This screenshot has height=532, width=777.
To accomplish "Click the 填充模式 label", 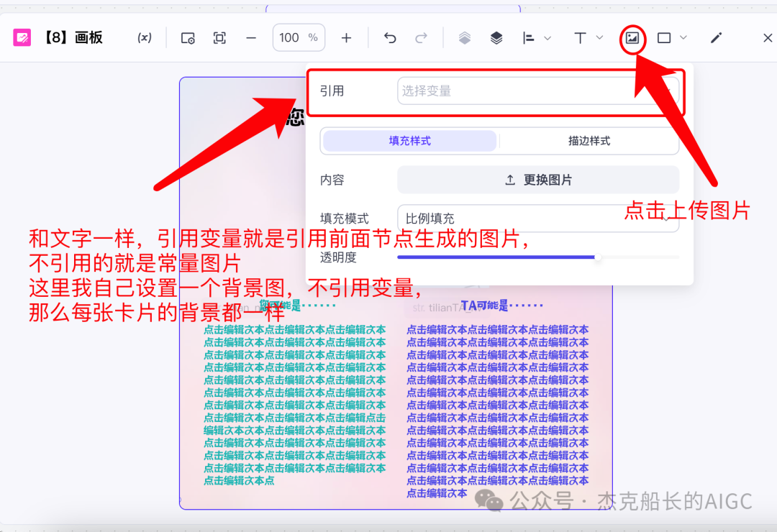I will 345,219.
